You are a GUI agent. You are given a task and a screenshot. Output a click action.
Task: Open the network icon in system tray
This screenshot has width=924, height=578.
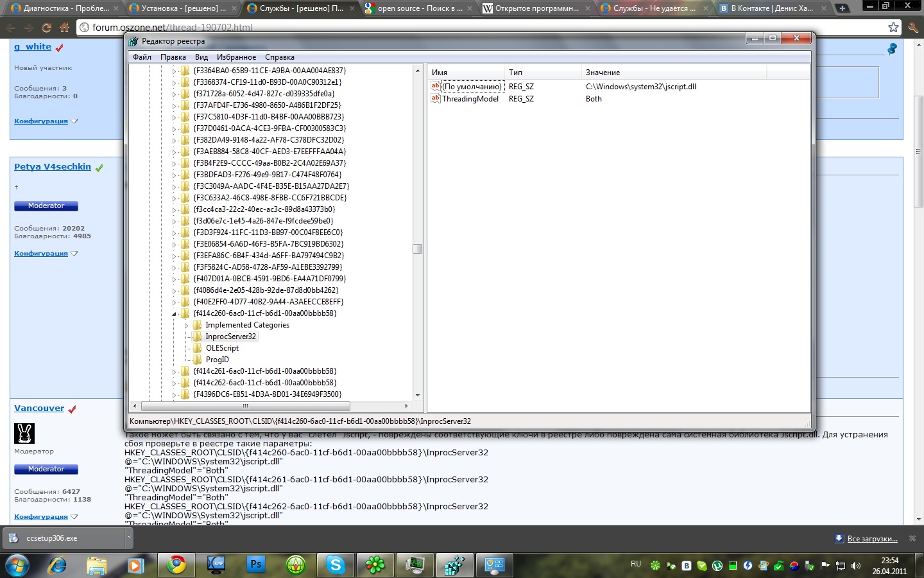[x=840, y=566]
